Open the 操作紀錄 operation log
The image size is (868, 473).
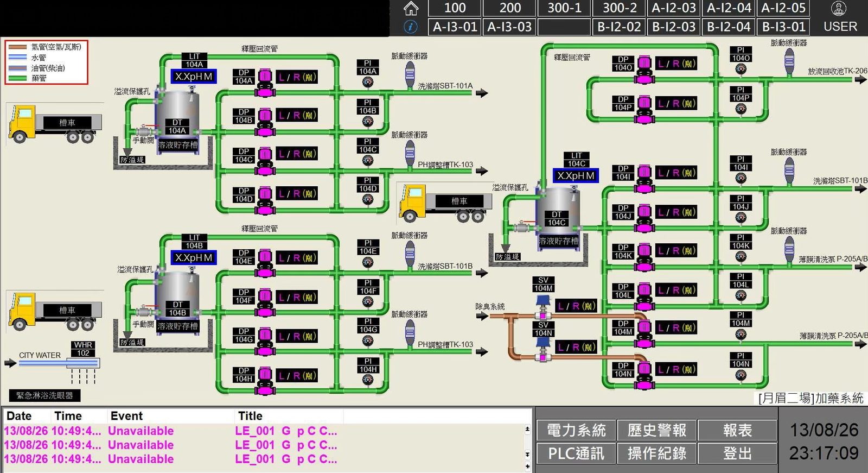click(656, 453)
